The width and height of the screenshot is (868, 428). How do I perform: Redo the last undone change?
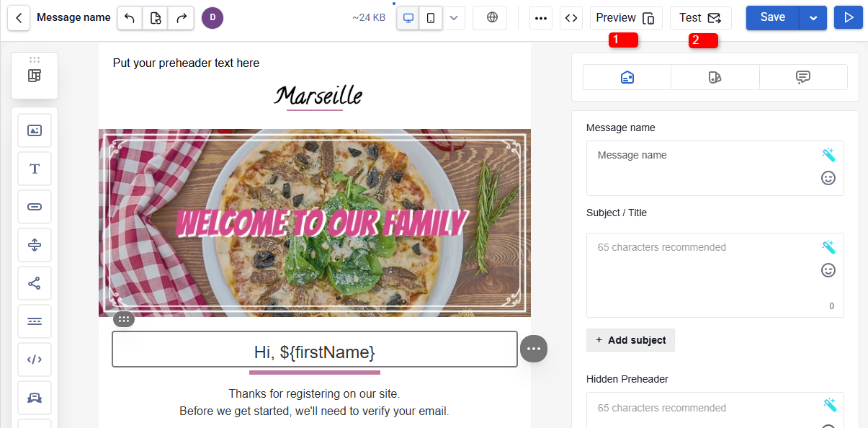click(x=182, y=18)
